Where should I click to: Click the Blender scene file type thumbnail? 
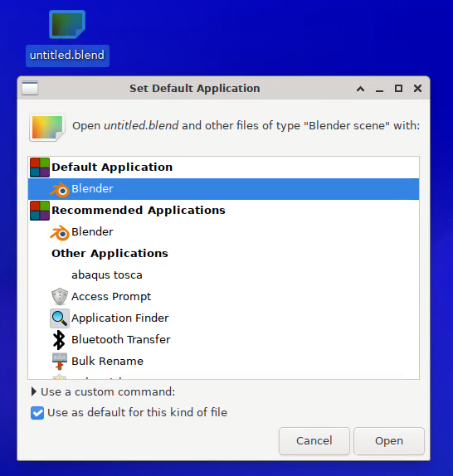click(47, 128)
